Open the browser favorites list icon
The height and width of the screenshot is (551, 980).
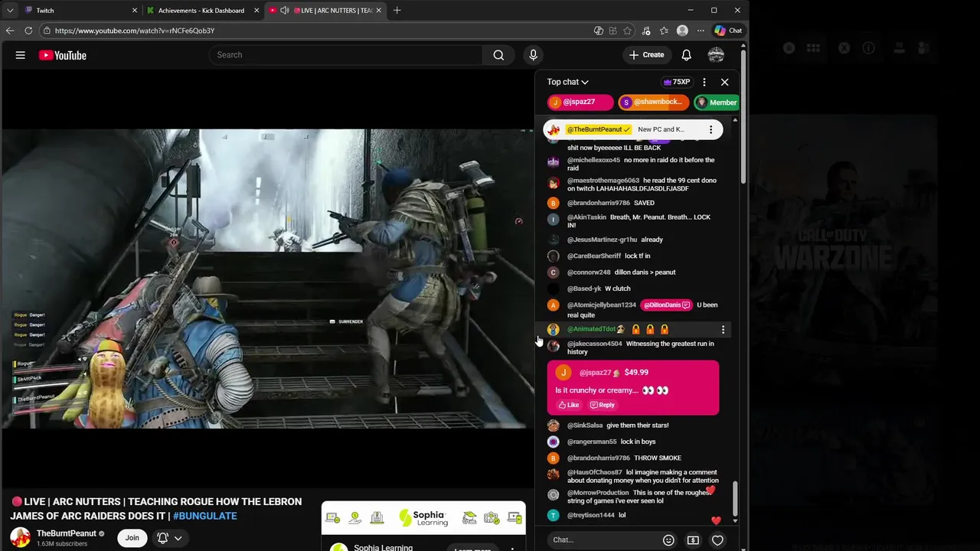(664, 31)
